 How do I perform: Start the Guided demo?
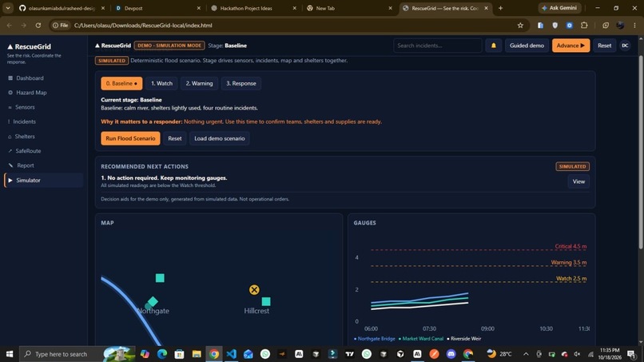tap(527, 46)
